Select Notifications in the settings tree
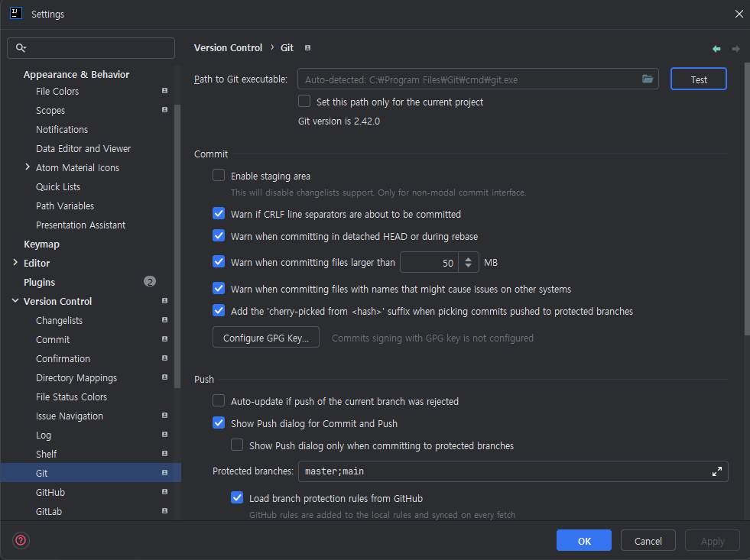Viewport: 750px width, 560px height. pos(62,129)
